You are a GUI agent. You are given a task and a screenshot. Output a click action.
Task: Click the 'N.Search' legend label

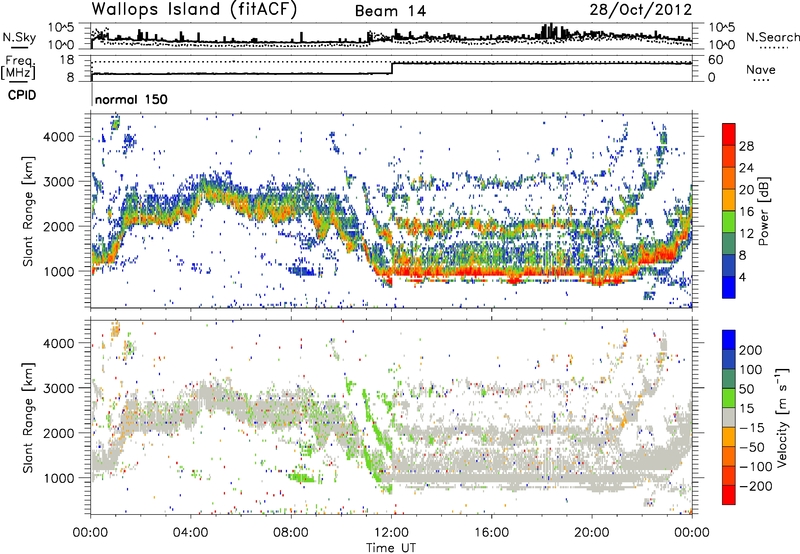coord(772,37)
